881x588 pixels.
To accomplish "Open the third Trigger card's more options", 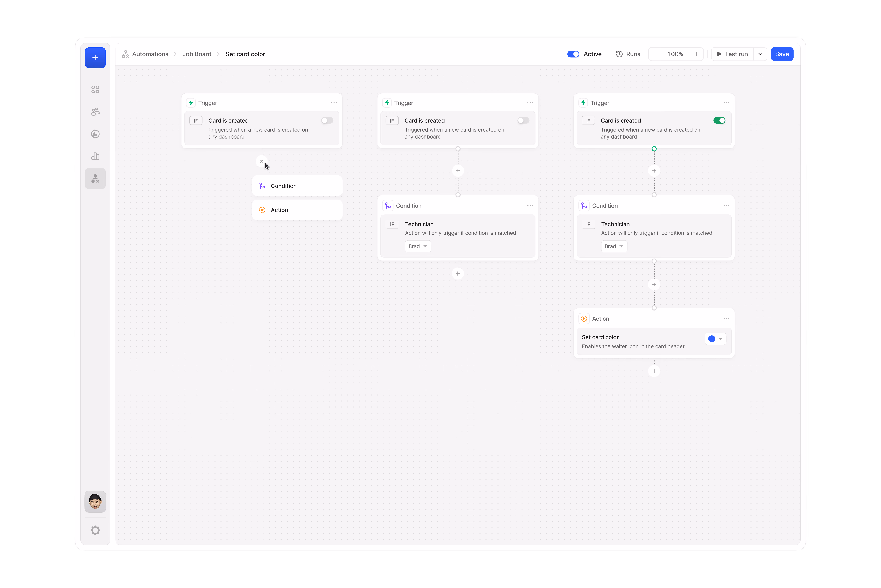I will 727,103.
